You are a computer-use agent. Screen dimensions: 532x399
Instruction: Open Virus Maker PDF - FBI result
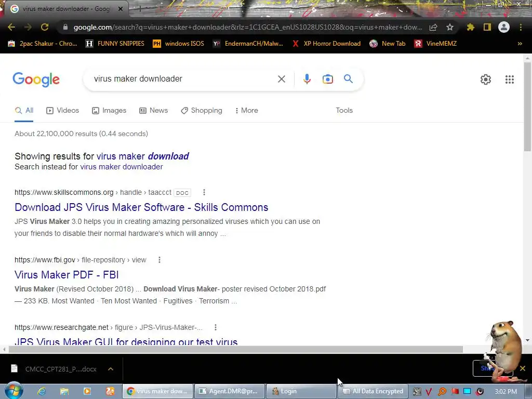[x=66, y=275]
